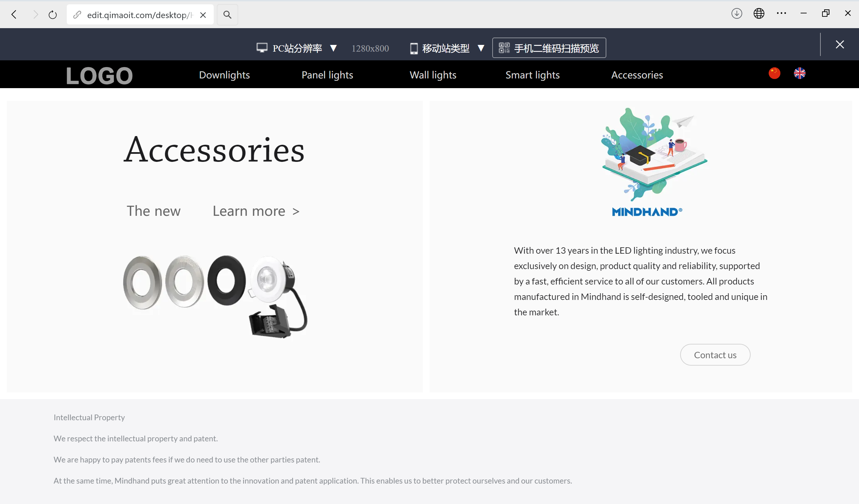Click the Chinese flag language icon
This screenshot has width=859, height=504.
tap(774, 73)
